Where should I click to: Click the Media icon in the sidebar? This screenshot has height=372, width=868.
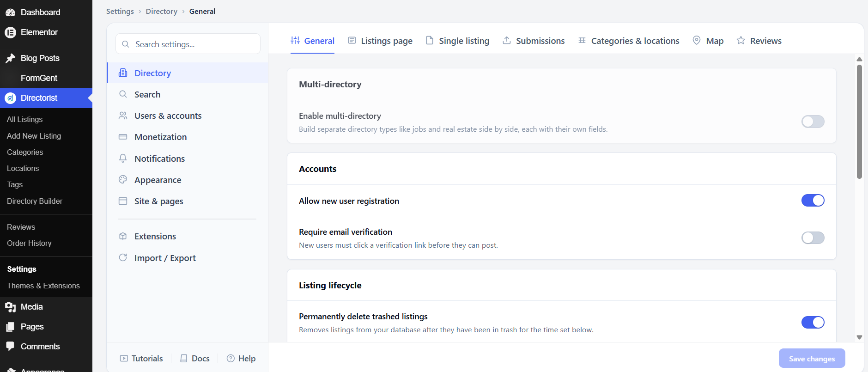(10, 307)
